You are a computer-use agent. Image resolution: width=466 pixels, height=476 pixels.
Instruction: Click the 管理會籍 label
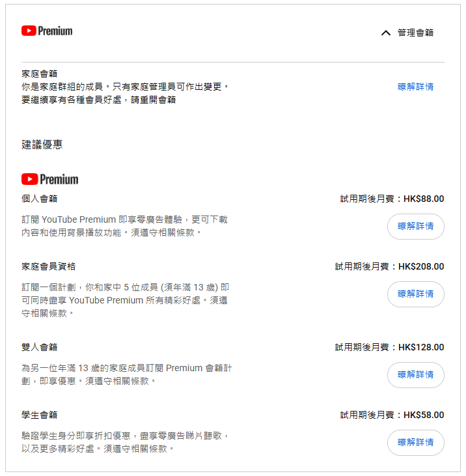click(x=415, y=33)
